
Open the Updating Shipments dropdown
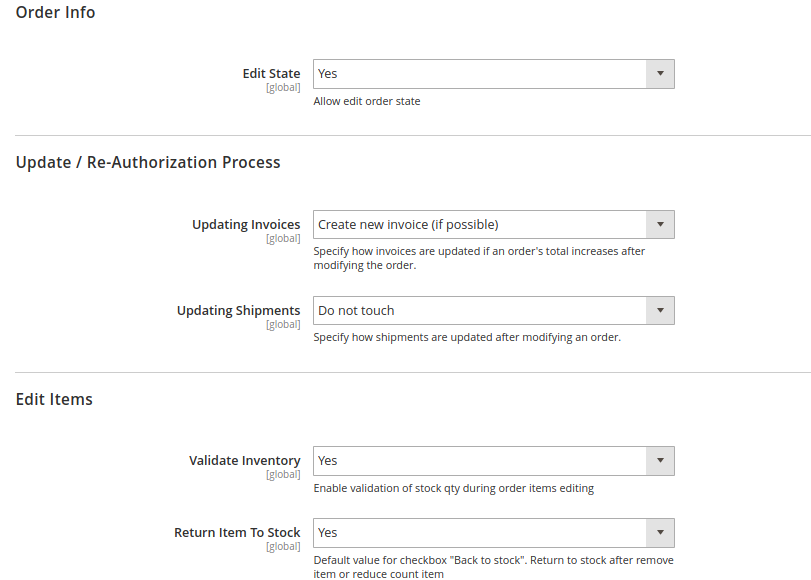pos(493,310)
